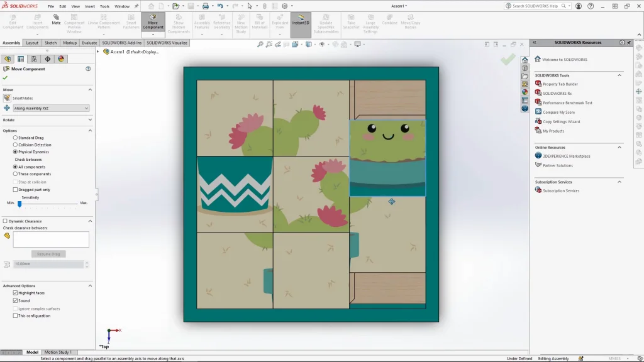Open the Options gear icon in the top toolbar
Viewport: 644px width, 362px height.
(x=284, y=6)
